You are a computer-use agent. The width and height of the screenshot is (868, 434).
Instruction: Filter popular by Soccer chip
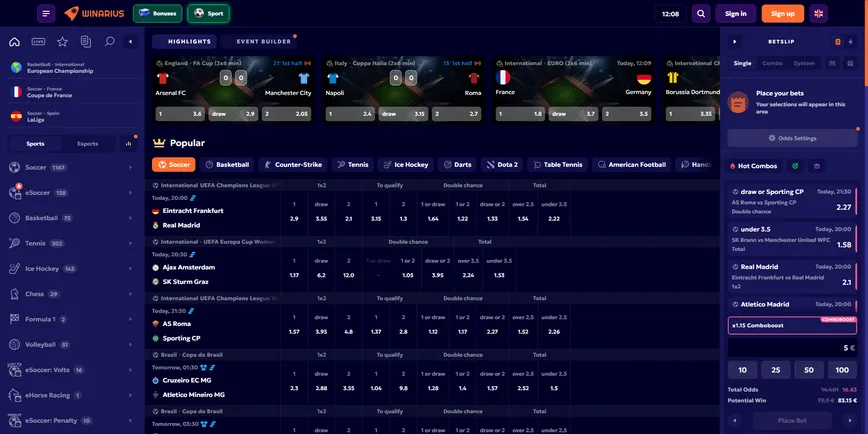174,164
